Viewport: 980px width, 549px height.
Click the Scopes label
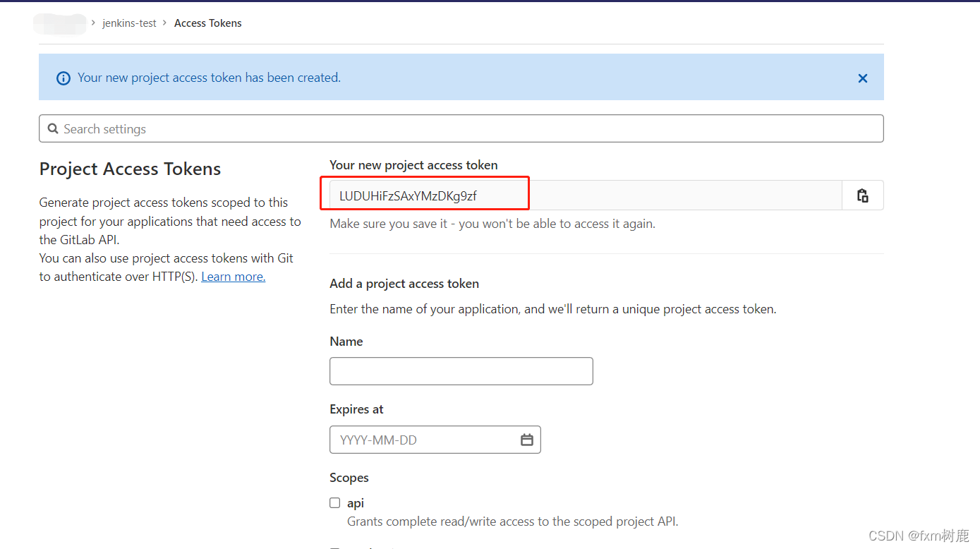[x=349, y=478]
